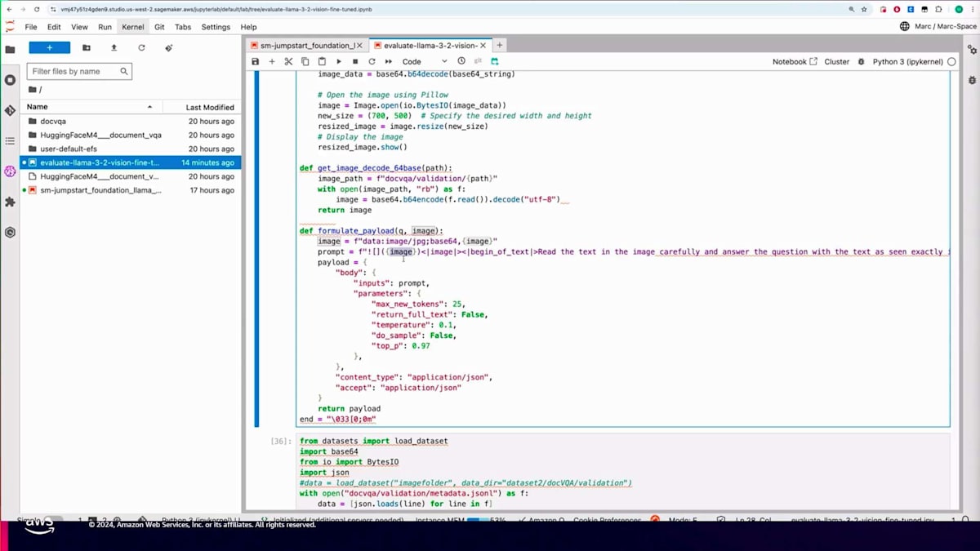Interrupt the kernel using the stop icon
The width and height of the screenshot is (980, 551).
pyautogui.click(x=355, y=62)
